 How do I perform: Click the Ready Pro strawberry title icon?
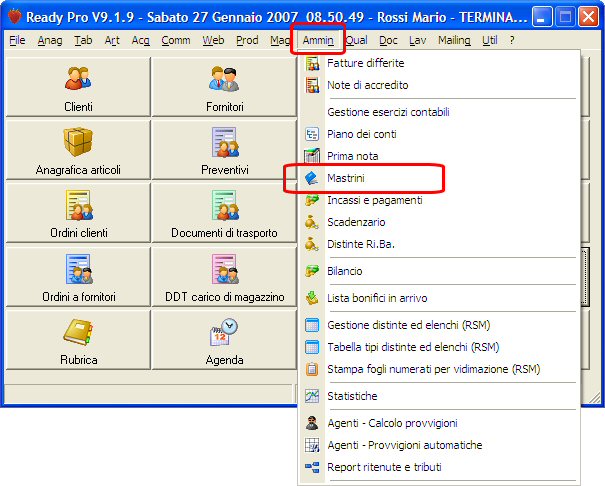click(15, 17)
